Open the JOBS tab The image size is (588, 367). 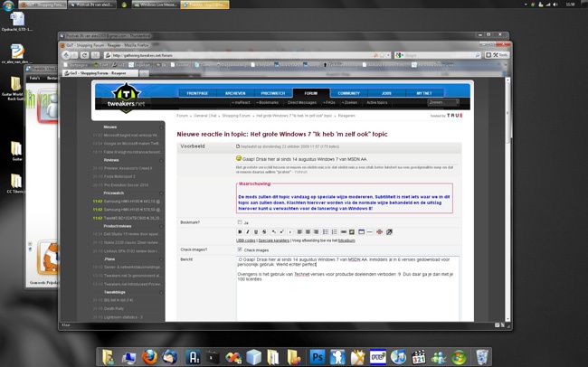tap(386, 93)
